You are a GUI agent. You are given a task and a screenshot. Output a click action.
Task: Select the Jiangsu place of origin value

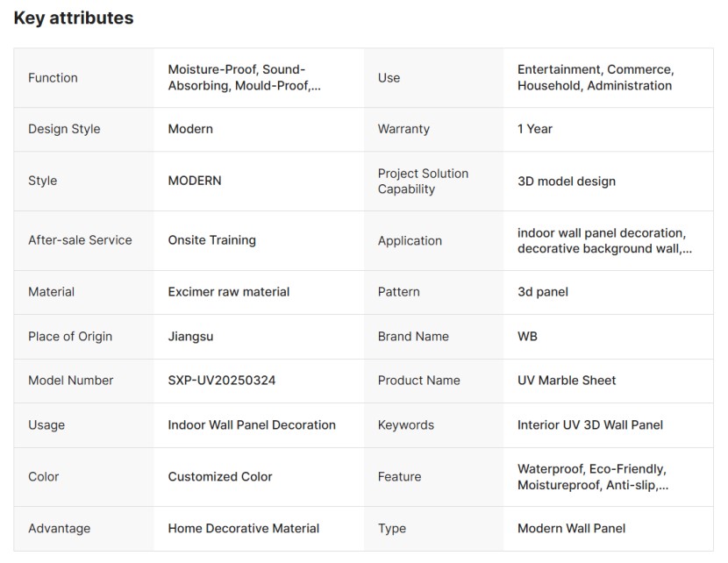click(190, 337)
